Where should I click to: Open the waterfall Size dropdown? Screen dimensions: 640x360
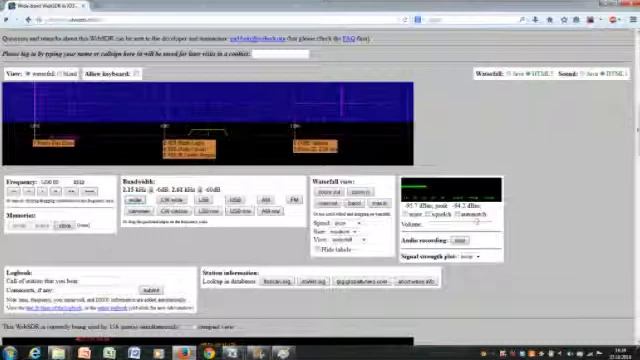point(343,231)
